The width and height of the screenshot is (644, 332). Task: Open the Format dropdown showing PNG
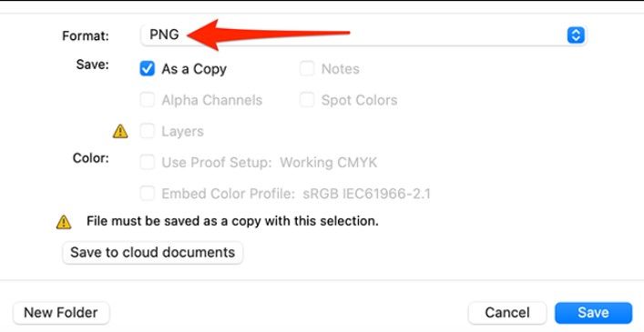point(363,35)
